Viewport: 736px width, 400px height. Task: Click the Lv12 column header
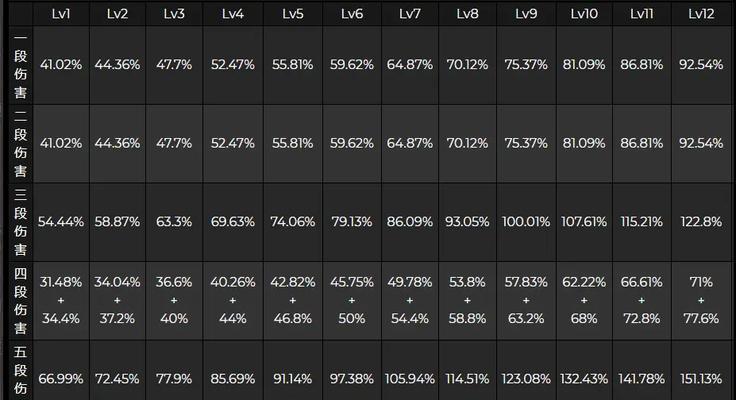[700, 14]
